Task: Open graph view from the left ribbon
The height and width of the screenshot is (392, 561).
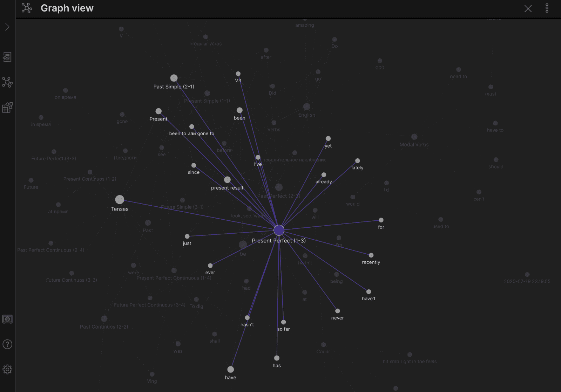Action: click(7, 82)
